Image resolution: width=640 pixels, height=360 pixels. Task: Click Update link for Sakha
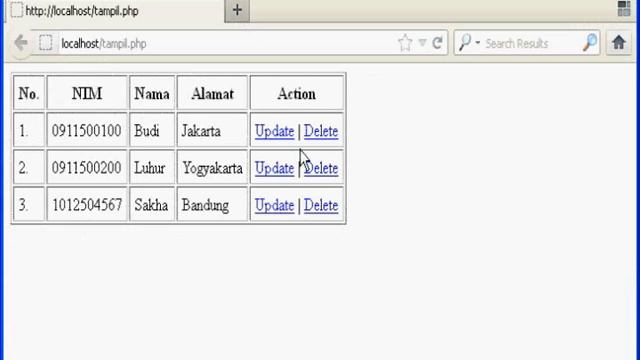pyautogui.click(x=274, y=205)
